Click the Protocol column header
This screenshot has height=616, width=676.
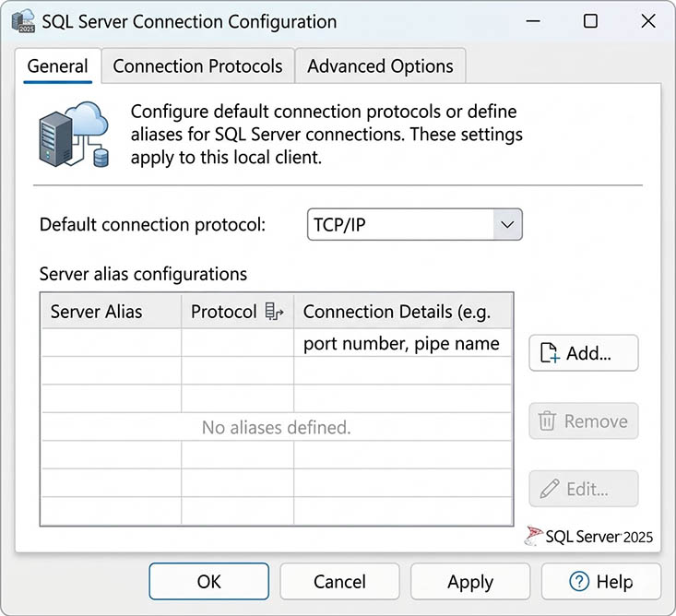237,312
